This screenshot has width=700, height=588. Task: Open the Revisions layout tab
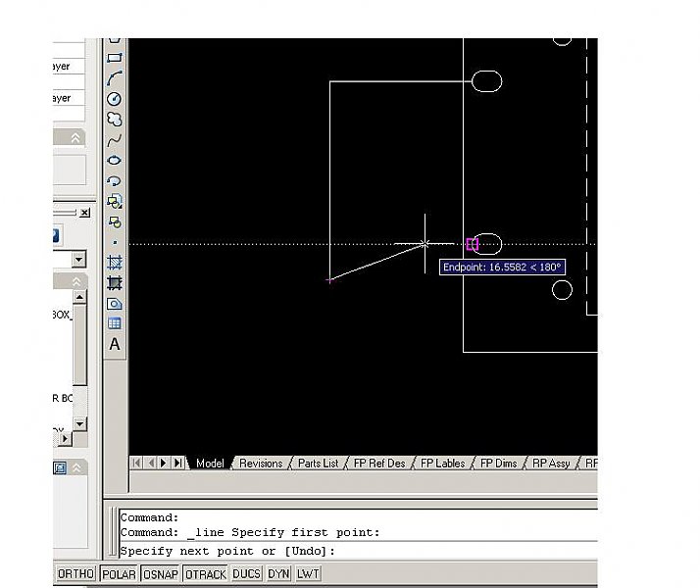point(261,464)
